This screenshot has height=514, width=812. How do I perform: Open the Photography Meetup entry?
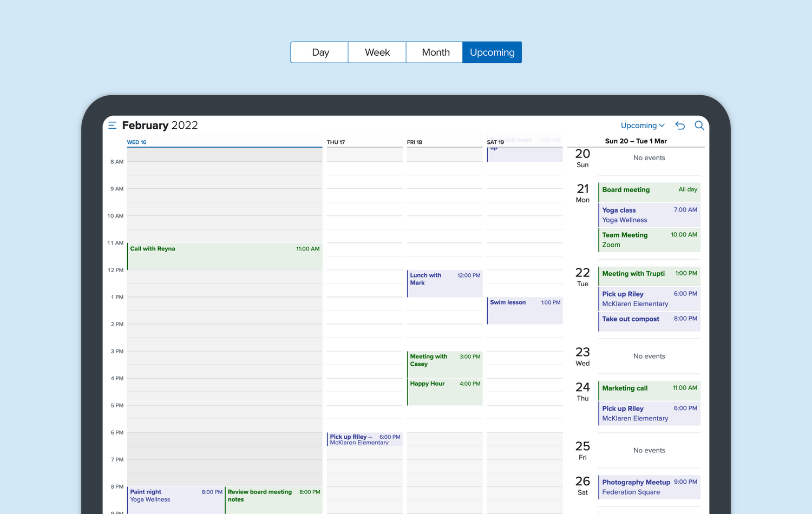tap(649, 487)
